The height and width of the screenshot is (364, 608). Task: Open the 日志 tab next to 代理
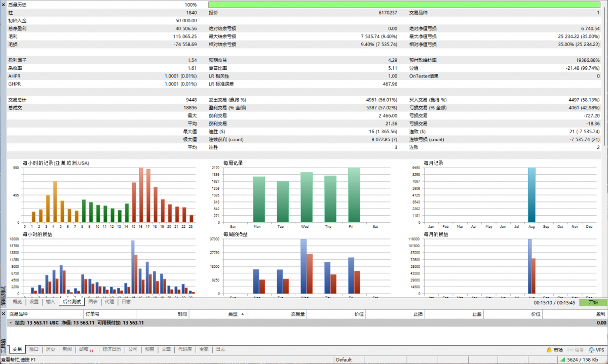tap(126, 302)
